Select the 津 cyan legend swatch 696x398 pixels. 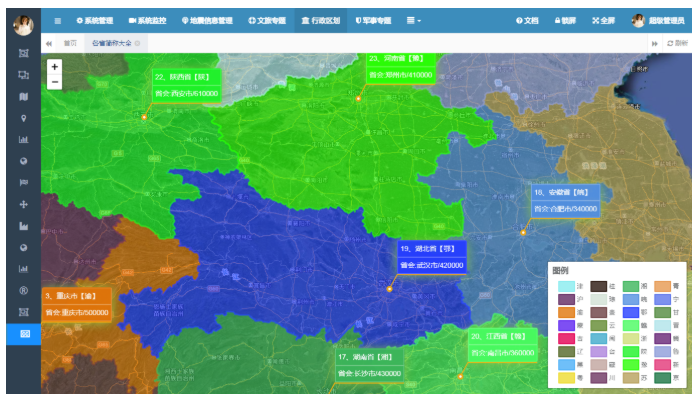[x=566, y=286]
